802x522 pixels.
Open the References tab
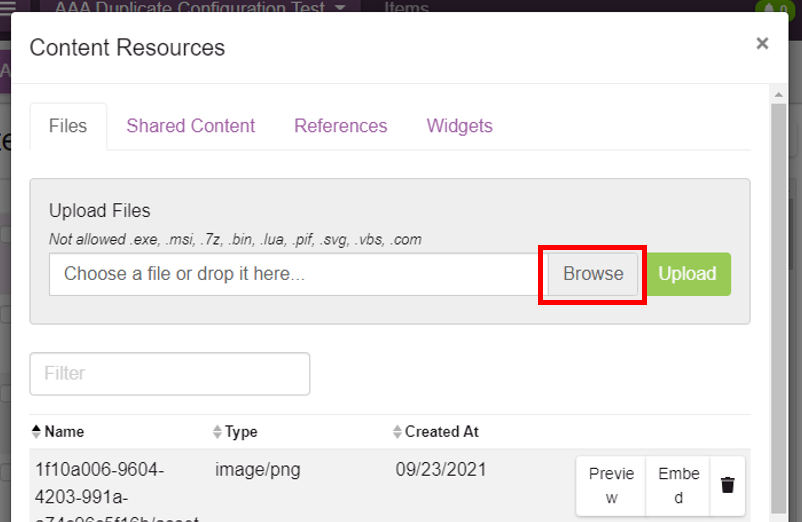pyautogui.click(x=340, y=126)
